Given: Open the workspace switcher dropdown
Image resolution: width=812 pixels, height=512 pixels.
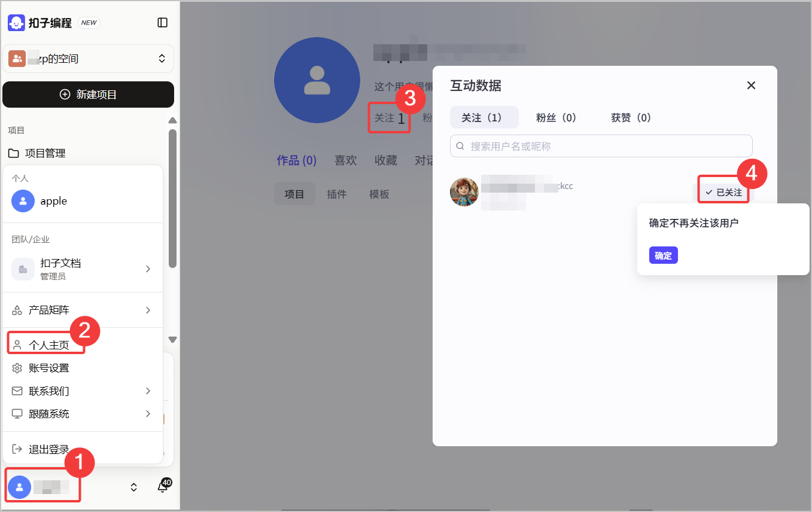Looking at the screenshot, I should (88, 59).
